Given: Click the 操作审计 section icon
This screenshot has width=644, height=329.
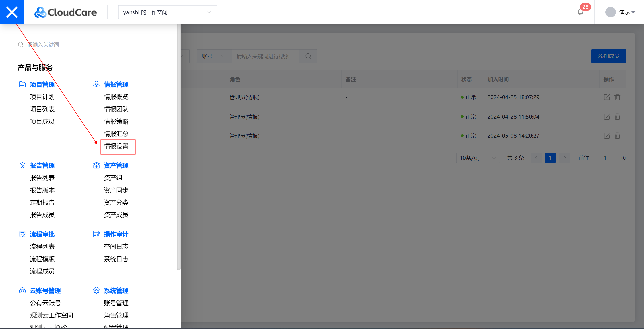Looking at the screenshot, I should pyautogui.click(x=96, y=234).
